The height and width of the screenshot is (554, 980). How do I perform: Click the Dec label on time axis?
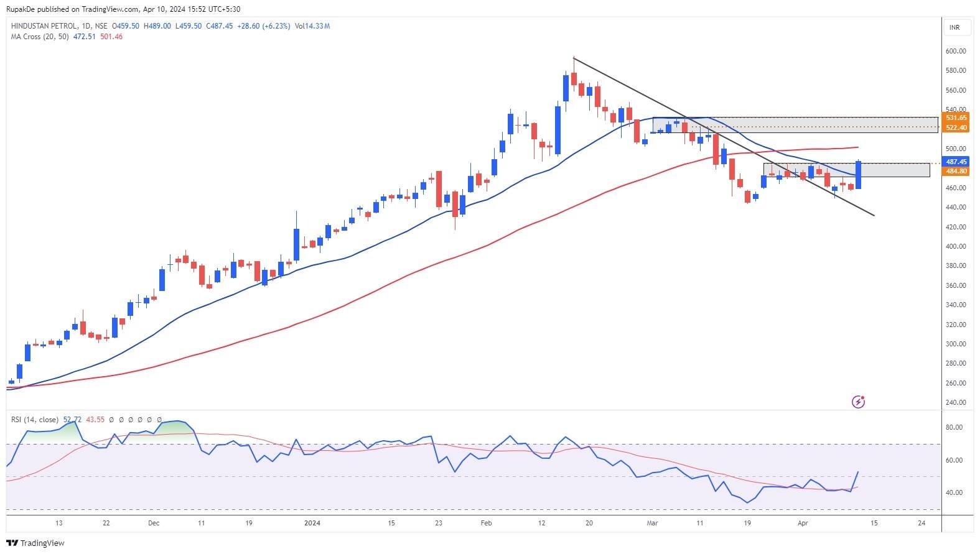coord(154,523)
